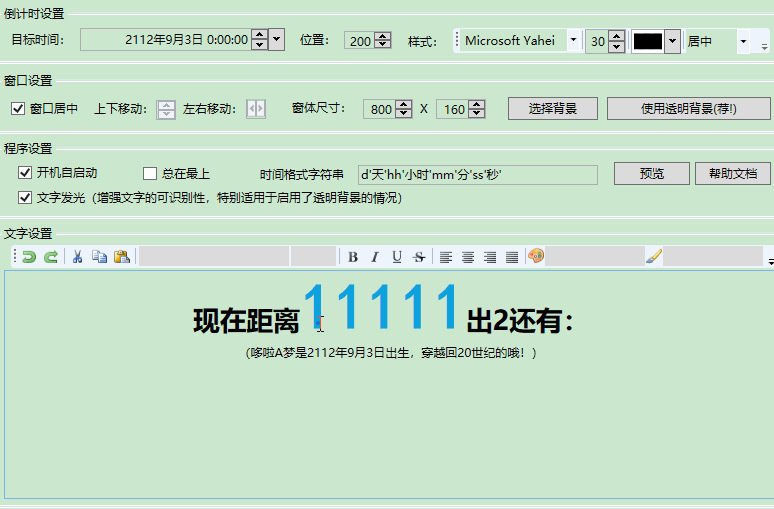The width and height of the screenshot is (774, 509).
Task: Center-align the text
Action: coord(467,257)
